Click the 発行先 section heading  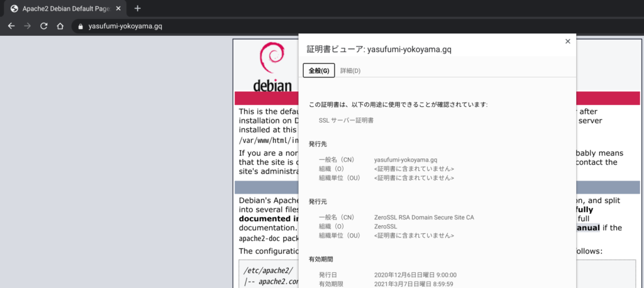point(318,144)
